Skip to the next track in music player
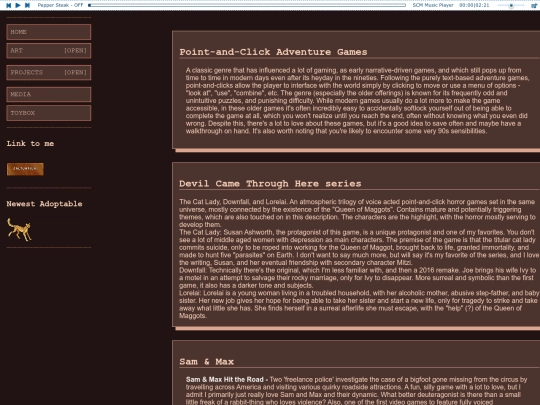The height and width of the screenshot is (405, 540). click(27, 5)
